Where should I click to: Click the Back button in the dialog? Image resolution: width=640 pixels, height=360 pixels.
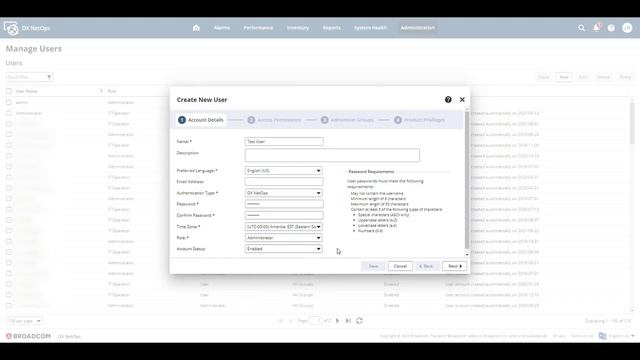pyautogui.click(x=427, y=266)
